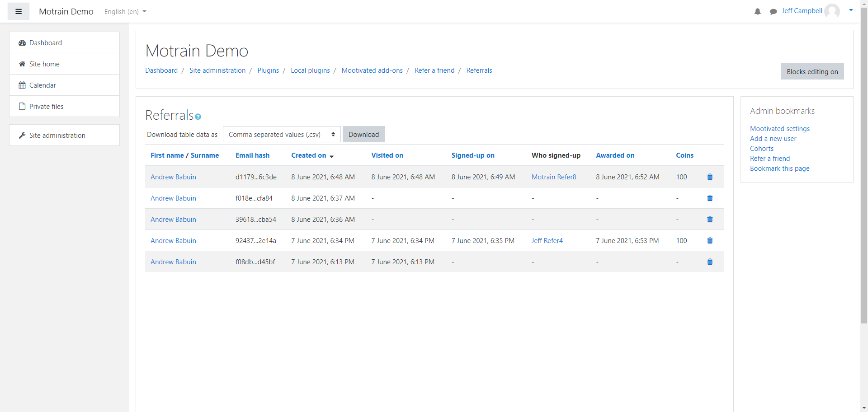
Task: Expand the user menu caret
Action: coord(851,10)
